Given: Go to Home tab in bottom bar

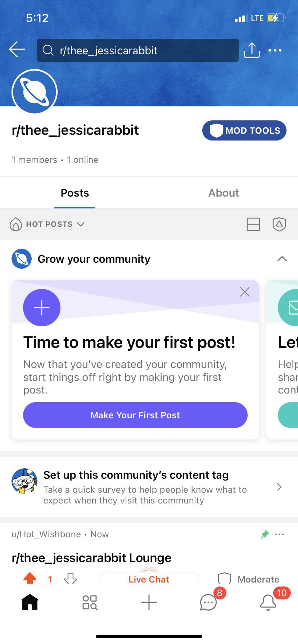Looking at the screenshot, I should (30, 602).
